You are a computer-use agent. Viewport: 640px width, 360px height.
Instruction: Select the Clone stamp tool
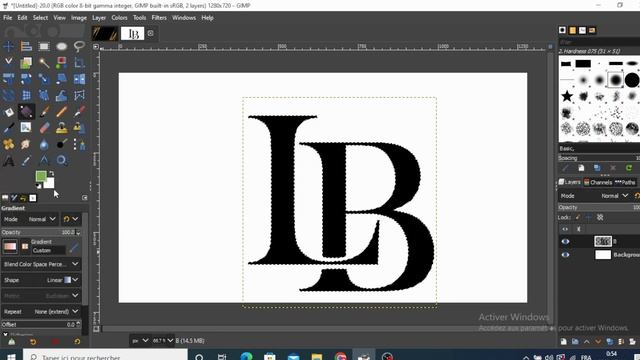coord(62,128)
